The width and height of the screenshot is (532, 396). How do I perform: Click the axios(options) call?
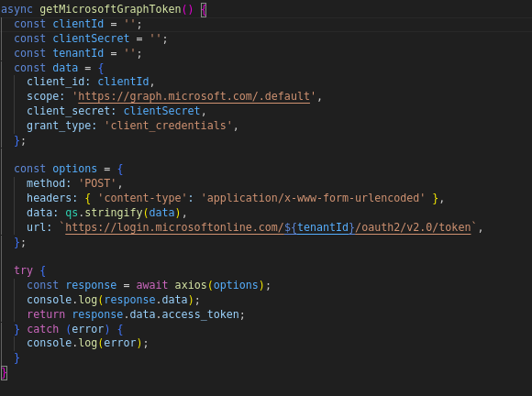tap(219, 285)
